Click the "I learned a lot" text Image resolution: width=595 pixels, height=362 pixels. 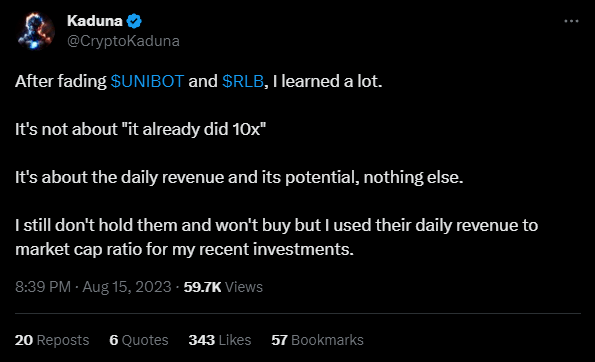coord(327,81)
